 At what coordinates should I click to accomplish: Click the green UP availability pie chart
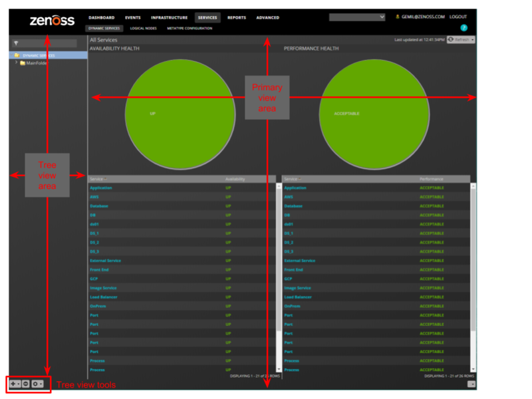(x=180, y=114)
